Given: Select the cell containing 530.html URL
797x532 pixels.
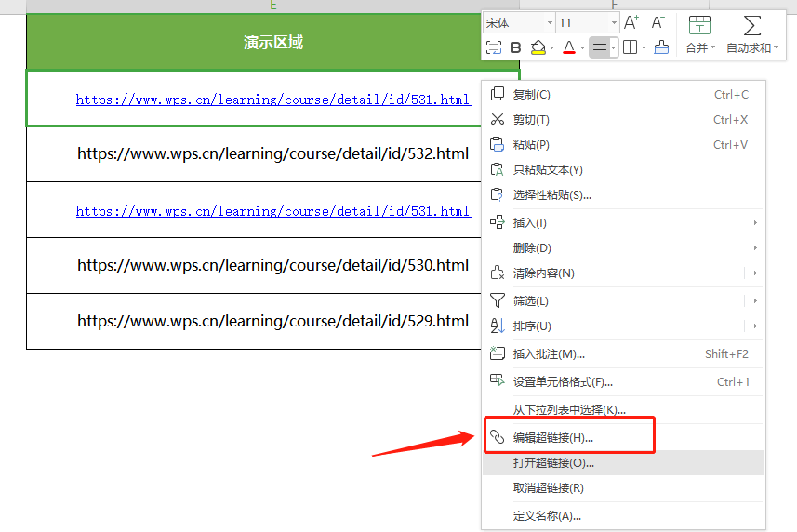Looking at the screenshot, I should 272,266.
